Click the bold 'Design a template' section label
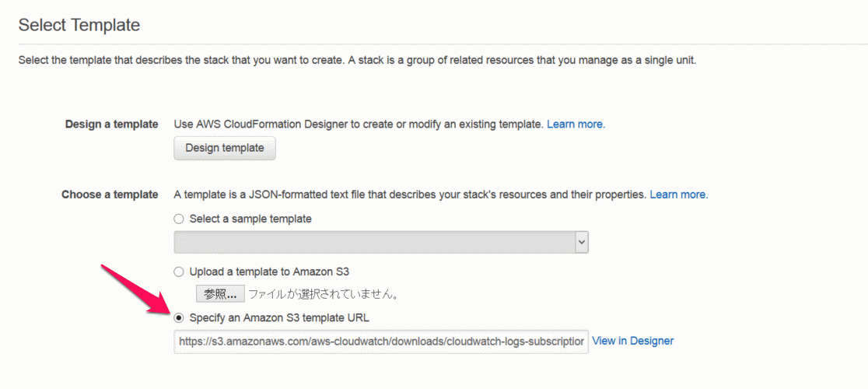Image resolution: width=868 pixels, height=389 pixels. (112, 124)
